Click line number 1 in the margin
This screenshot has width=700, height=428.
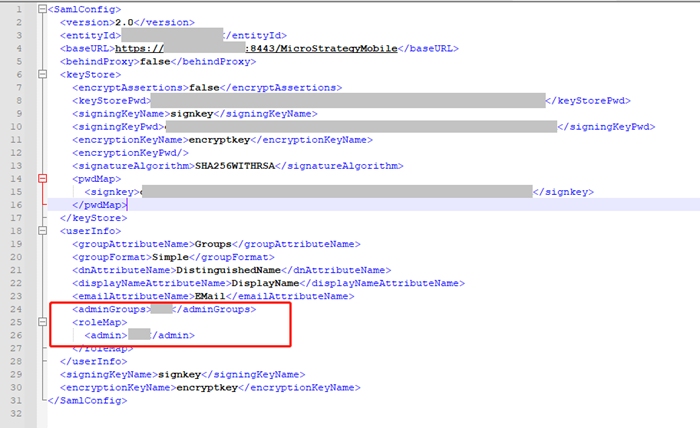pos(19,9)
